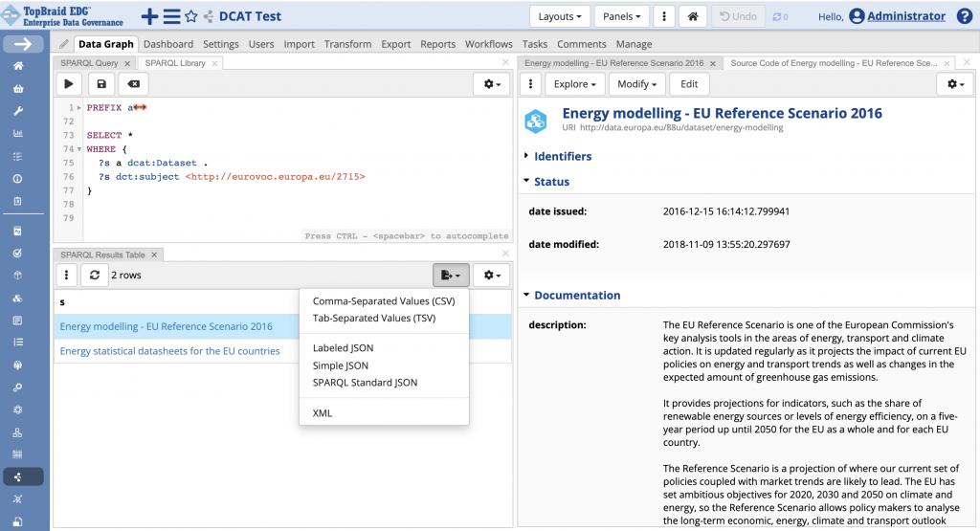980x531 pixels.
Task: Click the home icon in left sidebar
Action: (18, 66)
